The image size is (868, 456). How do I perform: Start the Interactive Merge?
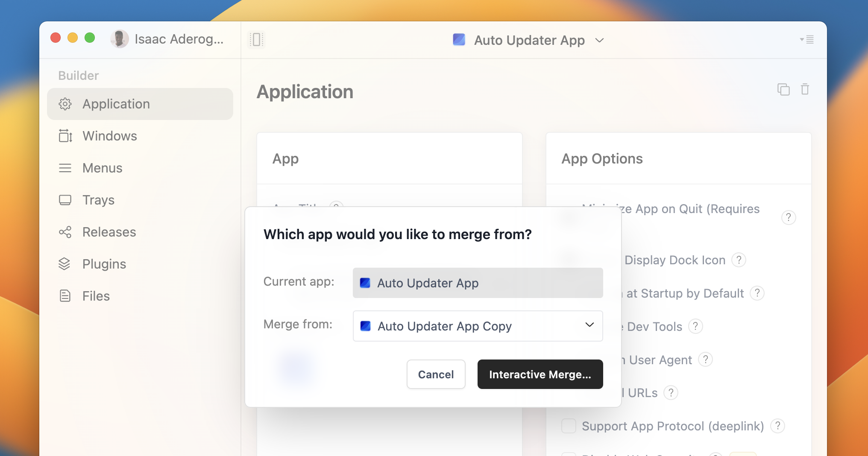pyautogui.click(x=540, y=374)
